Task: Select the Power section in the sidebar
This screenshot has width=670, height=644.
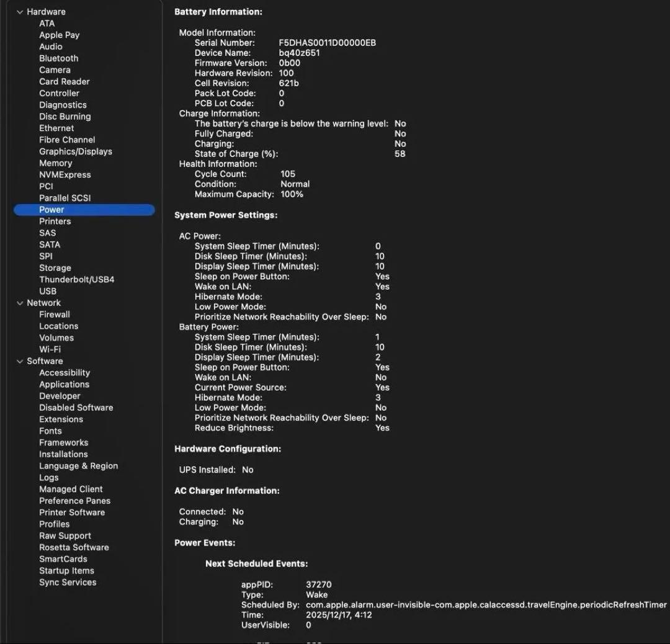Action: tap(51, 209)
